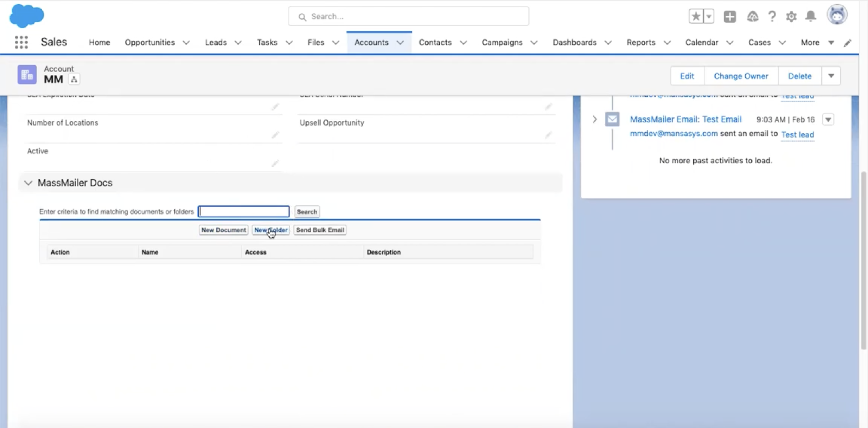Focus the global Search field

(408, 16)
